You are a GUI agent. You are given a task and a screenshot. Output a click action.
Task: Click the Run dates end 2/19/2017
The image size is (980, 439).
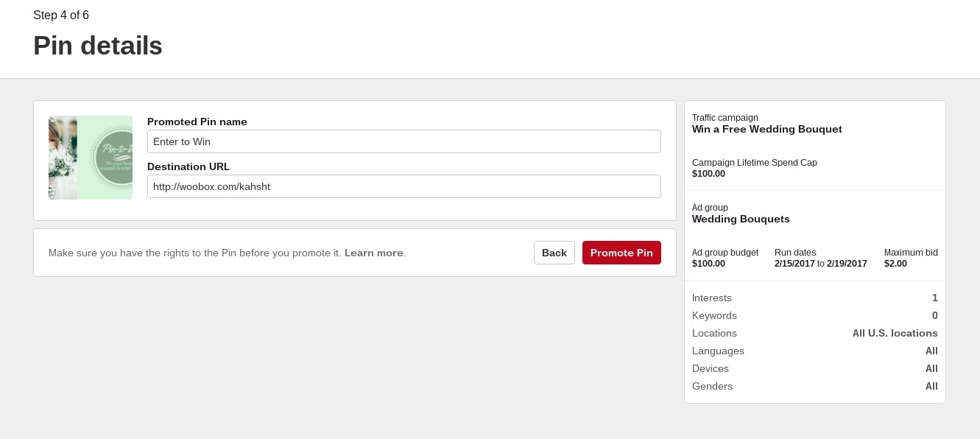point(847,264)
